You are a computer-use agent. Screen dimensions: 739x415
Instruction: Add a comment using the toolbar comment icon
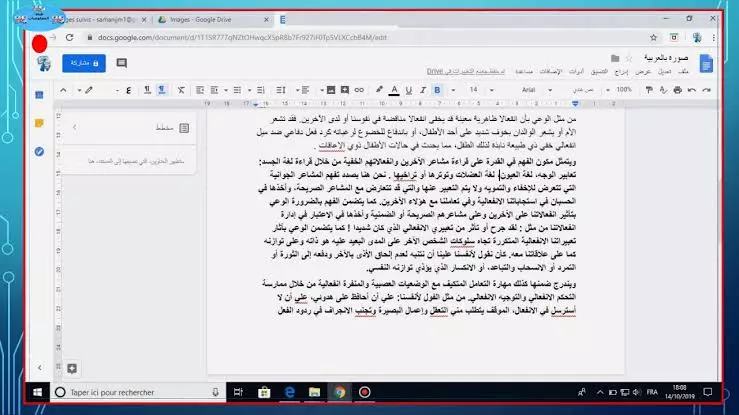click(x=345, y=90)
